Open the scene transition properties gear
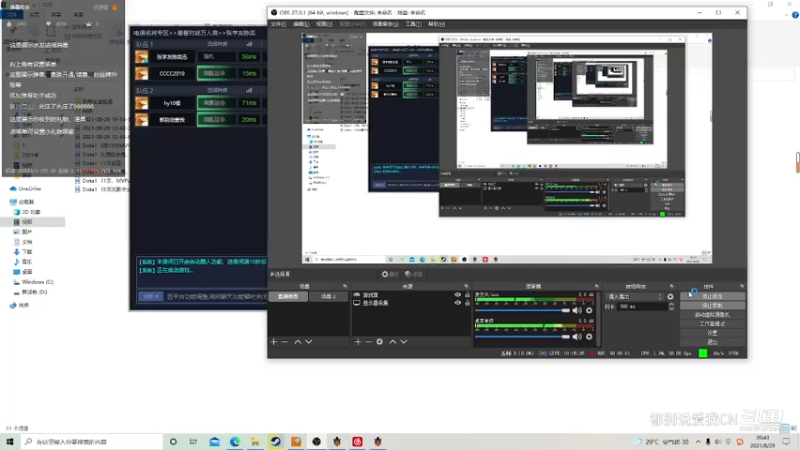 [x=670, y=296]
